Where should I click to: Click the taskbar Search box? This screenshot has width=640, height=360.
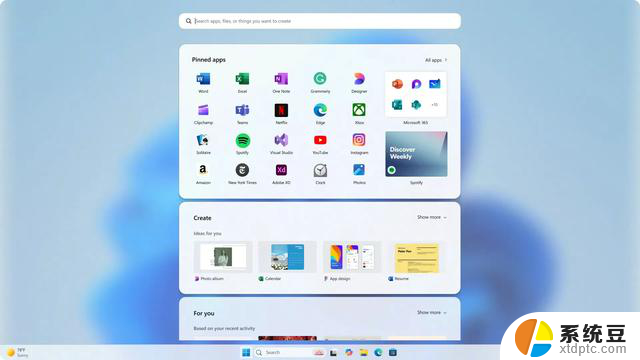coord(290,352)
